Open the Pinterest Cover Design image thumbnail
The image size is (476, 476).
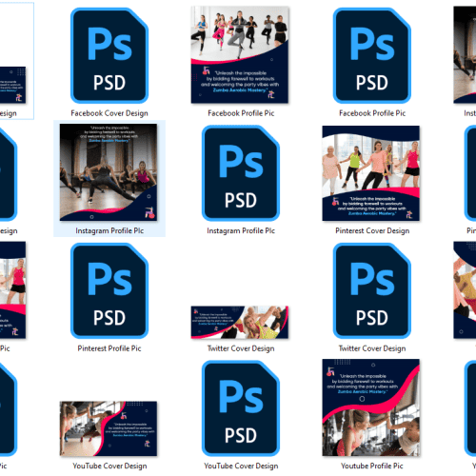(371, 173)
